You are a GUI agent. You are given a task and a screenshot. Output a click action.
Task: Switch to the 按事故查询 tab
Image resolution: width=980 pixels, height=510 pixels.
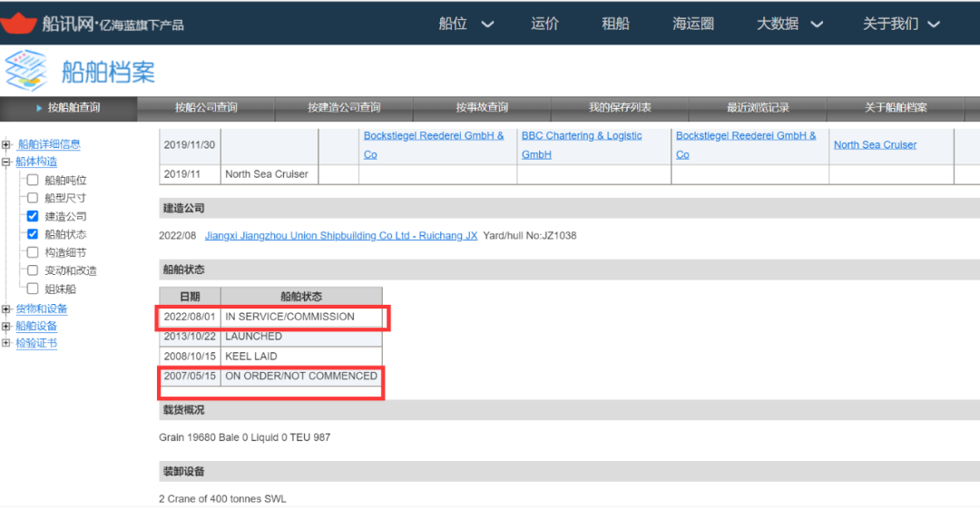click(482, 108)
